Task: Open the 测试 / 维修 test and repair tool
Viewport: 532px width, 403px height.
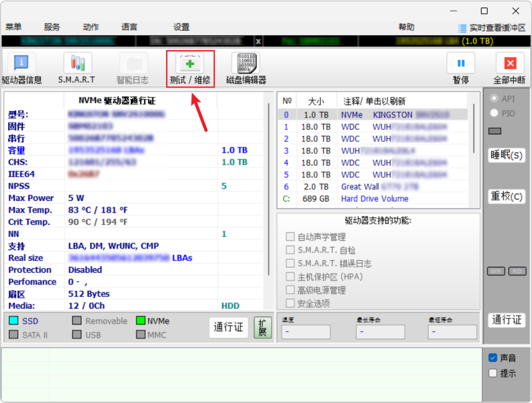Action: click(x=190, y=68)
